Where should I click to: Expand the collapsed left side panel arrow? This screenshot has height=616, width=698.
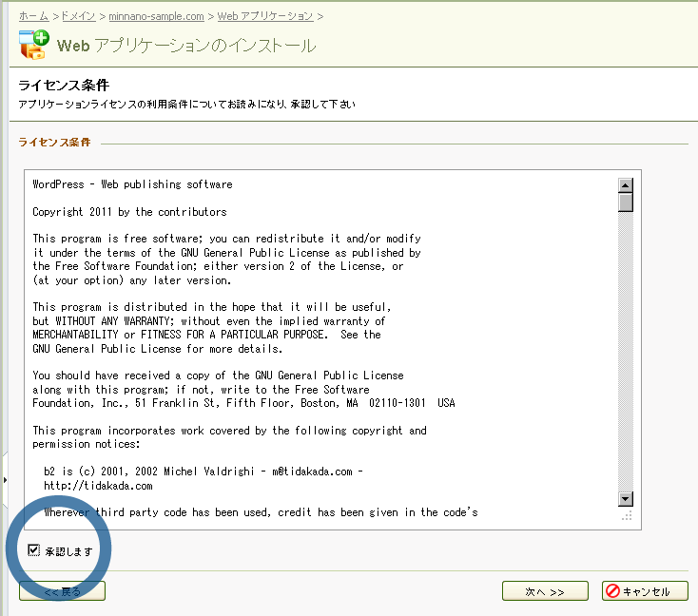coord(4,480)
